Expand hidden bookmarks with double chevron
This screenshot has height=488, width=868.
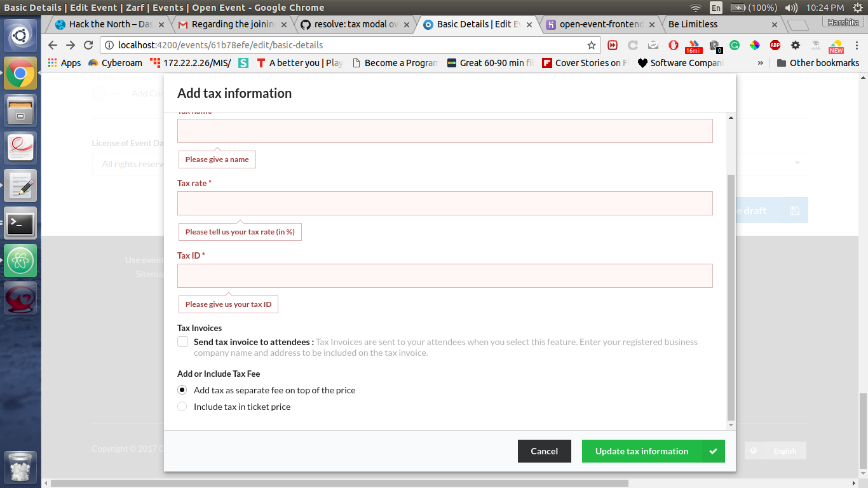click(761, 63)
